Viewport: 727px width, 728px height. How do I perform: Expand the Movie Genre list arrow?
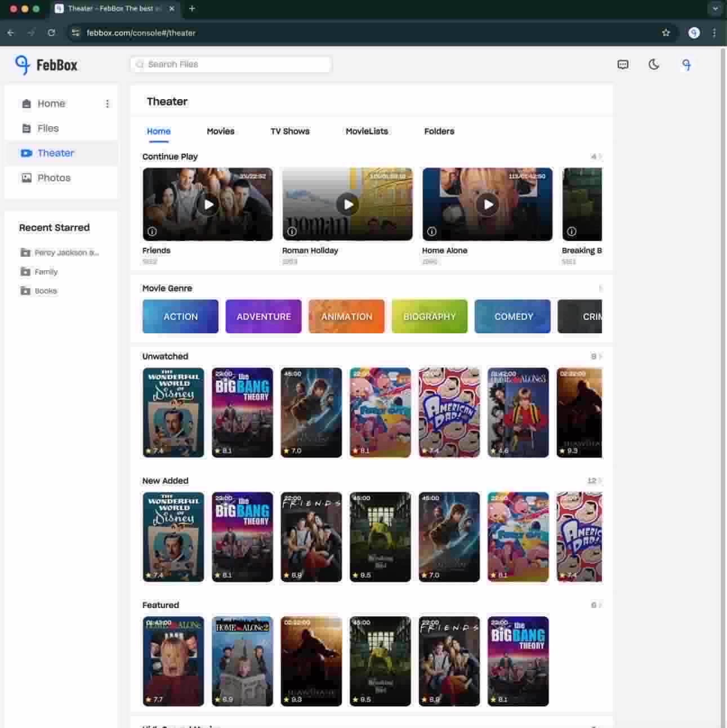pos(600,288)
